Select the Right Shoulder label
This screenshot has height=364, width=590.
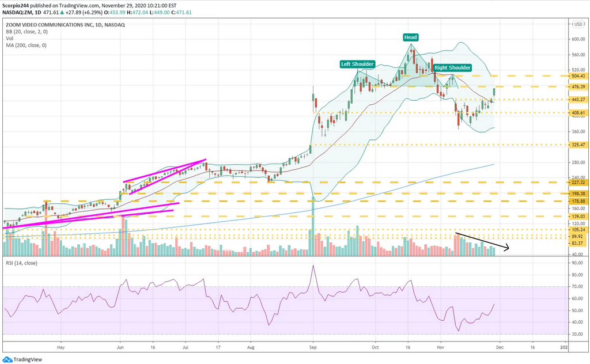[x=452, y=68]
